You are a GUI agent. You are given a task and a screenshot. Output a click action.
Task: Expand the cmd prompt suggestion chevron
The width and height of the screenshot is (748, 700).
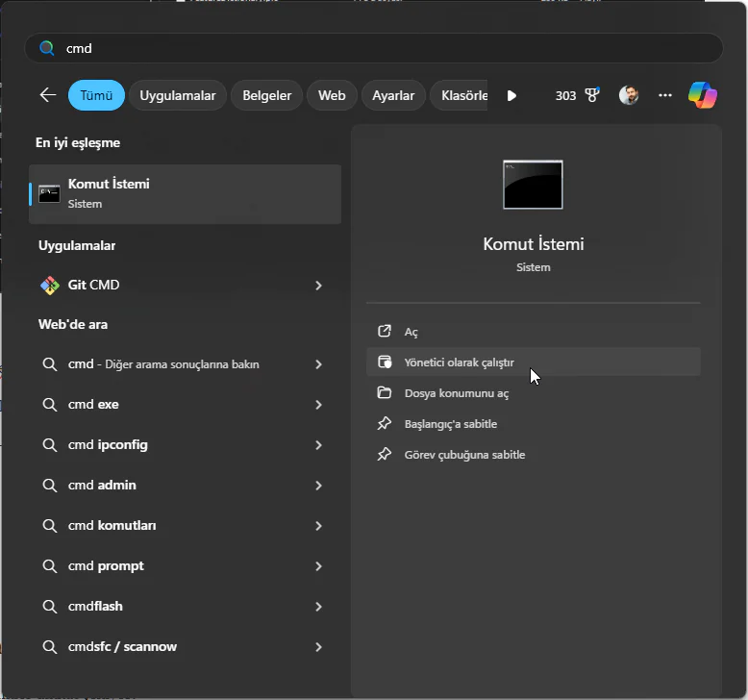click(318, 566)
